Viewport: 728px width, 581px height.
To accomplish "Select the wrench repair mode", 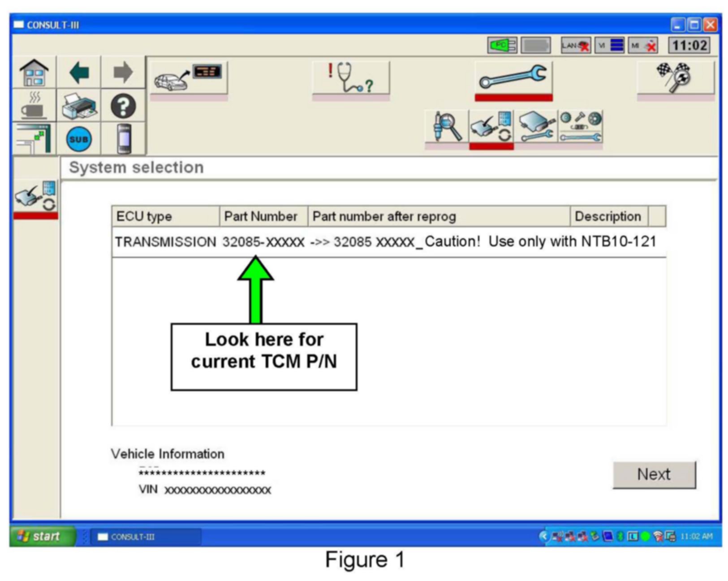I will (513, 78).
